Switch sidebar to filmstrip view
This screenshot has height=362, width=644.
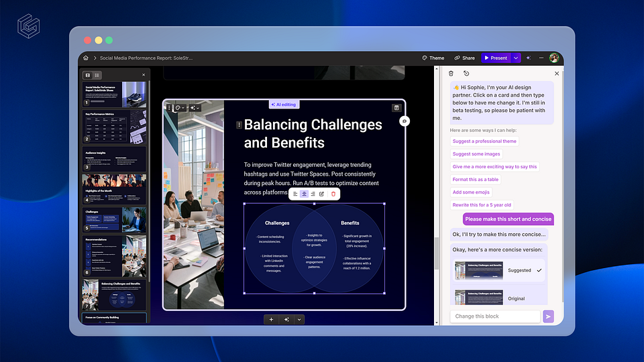pos(88,75)
